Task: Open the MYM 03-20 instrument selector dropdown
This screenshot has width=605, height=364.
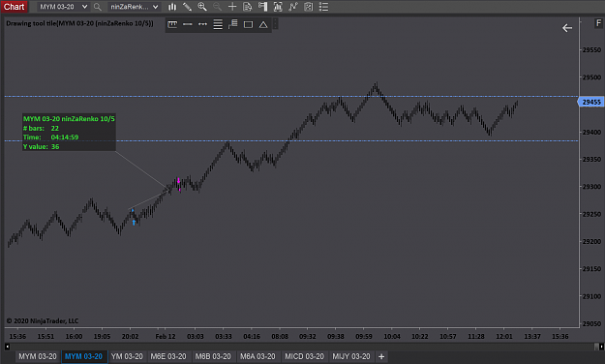Action: [63, 7]
